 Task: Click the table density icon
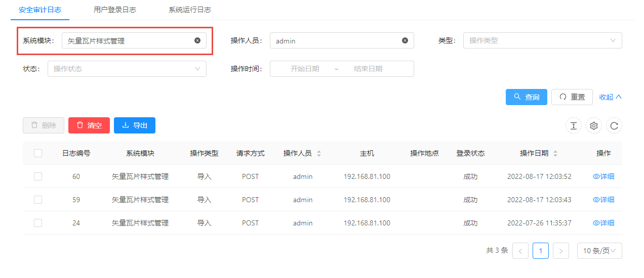tap(573, 126)
